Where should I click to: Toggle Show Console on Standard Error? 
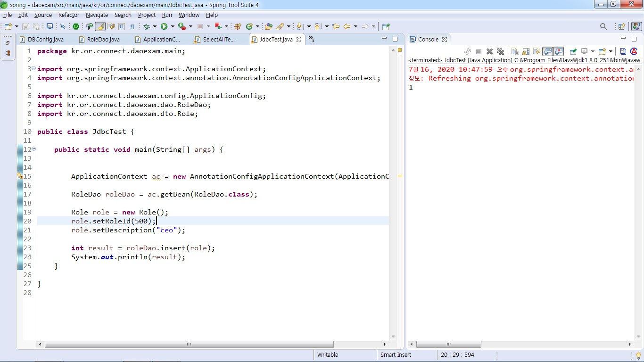[559, 51]
